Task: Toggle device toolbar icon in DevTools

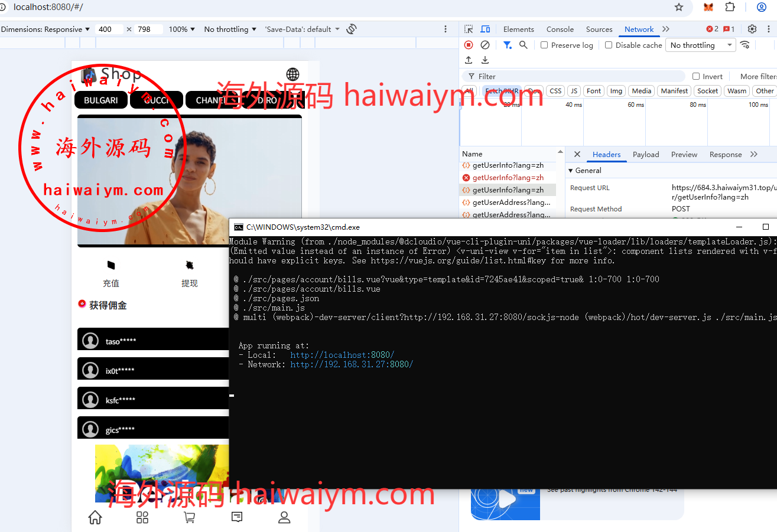Action: click(485, 29)
